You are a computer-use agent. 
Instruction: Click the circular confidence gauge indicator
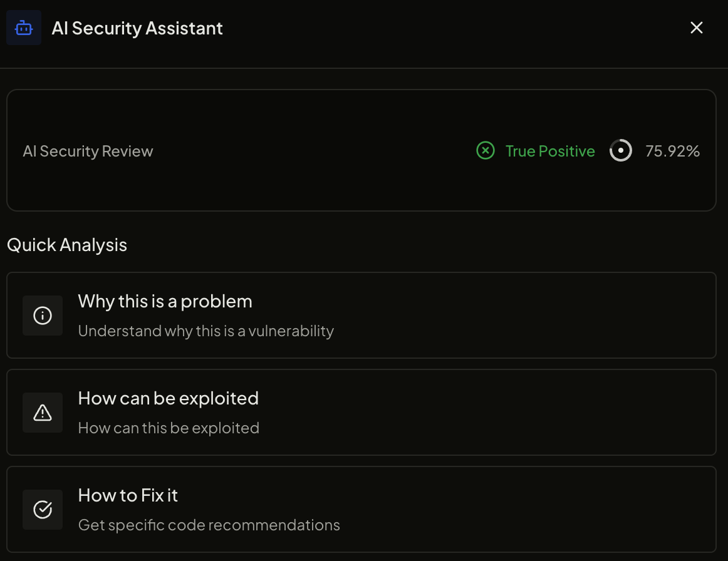(620, 150)
